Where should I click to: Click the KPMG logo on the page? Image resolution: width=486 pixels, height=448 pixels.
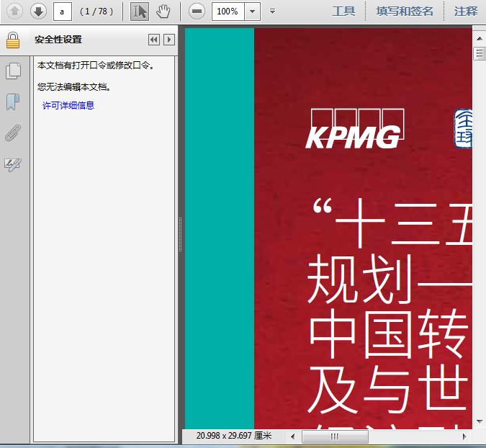click(x=354, y=128)
